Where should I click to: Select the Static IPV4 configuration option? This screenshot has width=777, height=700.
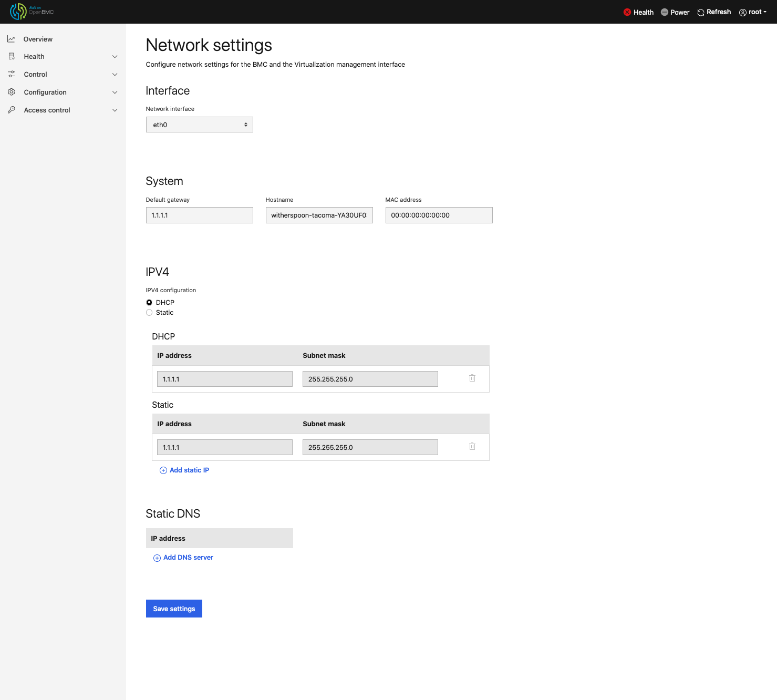tap(149, 312)
